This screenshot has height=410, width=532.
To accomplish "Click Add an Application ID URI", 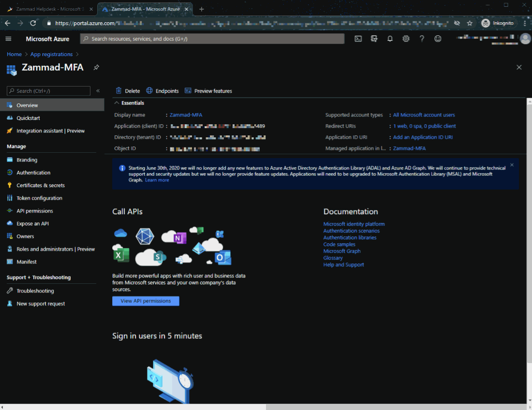I will (x=423, y=137).
